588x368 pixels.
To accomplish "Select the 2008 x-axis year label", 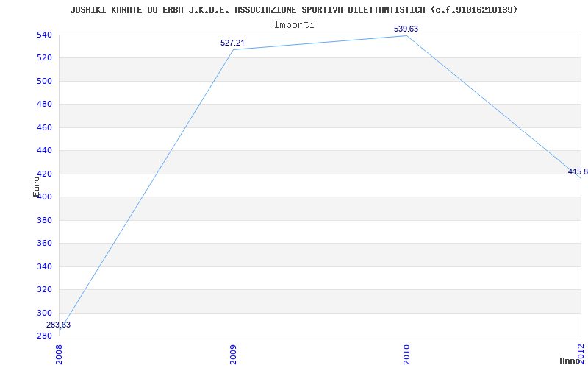I will (60, 353).
